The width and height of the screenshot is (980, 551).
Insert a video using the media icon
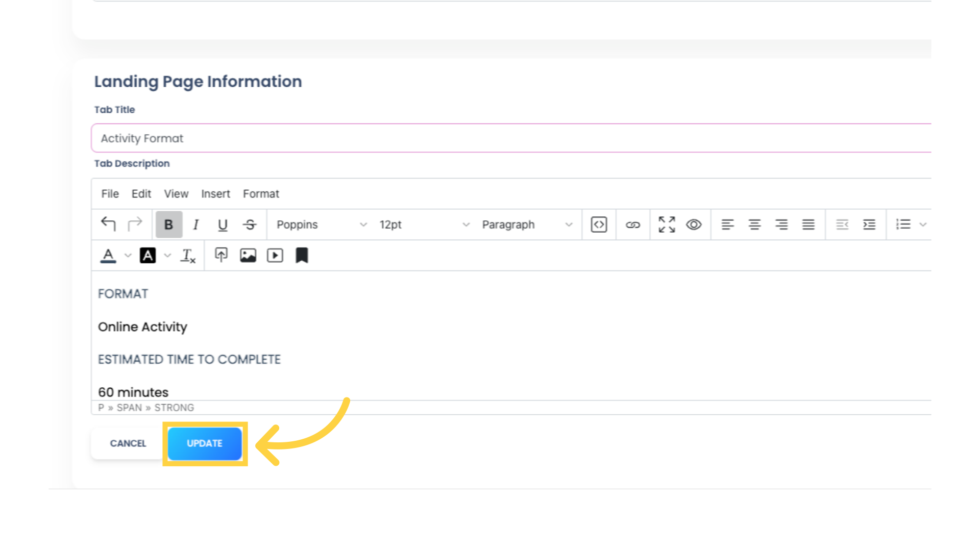pyautogui.click(x=275, y=255)
